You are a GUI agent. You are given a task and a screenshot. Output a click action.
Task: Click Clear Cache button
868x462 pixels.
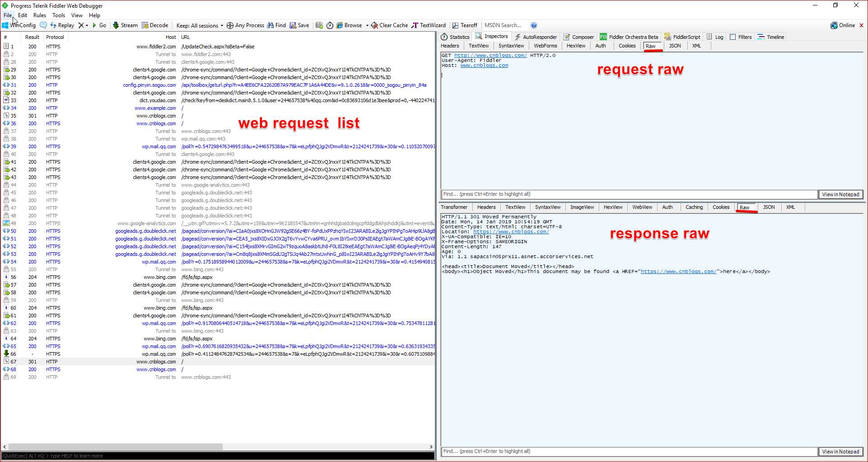(x=390, y=25)
